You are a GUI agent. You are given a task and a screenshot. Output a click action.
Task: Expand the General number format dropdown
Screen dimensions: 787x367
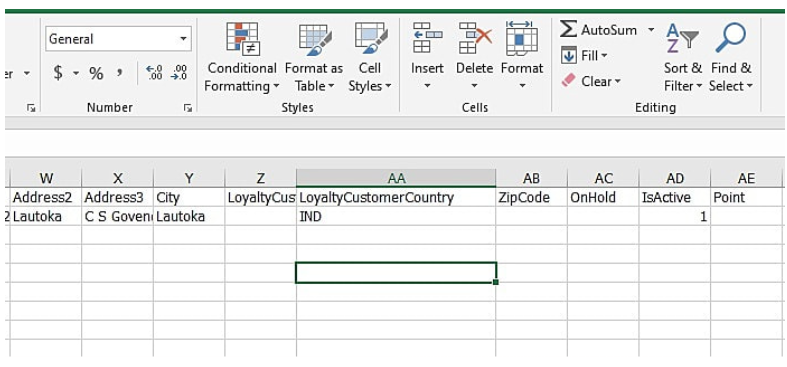(x=183, y=39)
